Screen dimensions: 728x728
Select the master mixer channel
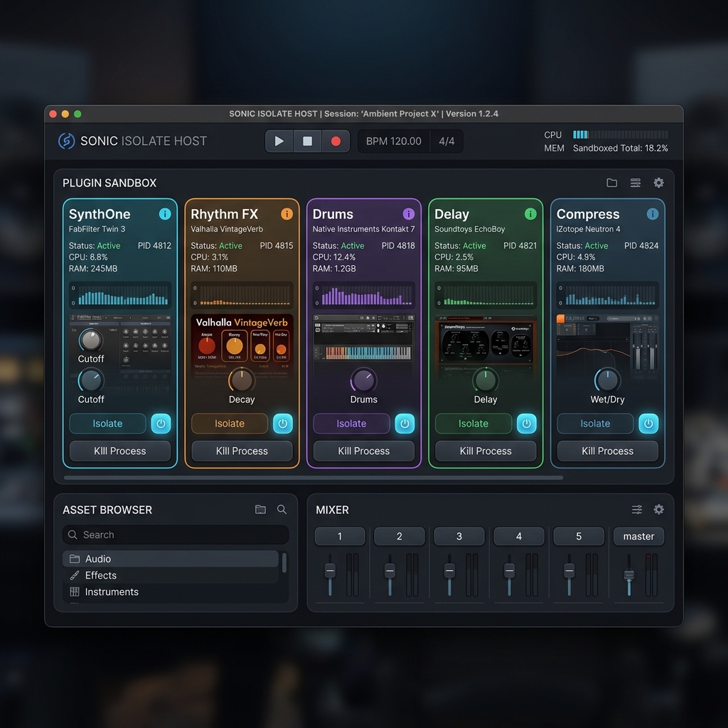[639, 536]
